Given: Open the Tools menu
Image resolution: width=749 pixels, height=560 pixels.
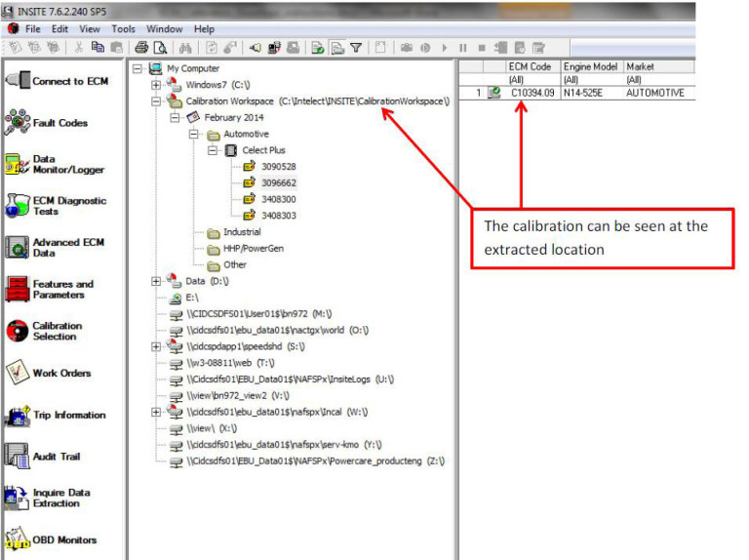Looking at the screenshot, I should 123,28.
